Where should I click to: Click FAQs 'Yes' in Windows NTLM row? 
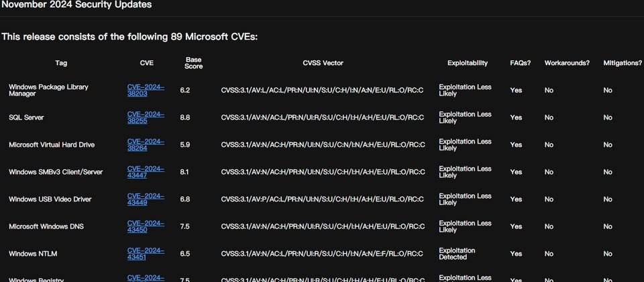pyautogui.click(x=516, y=254)
